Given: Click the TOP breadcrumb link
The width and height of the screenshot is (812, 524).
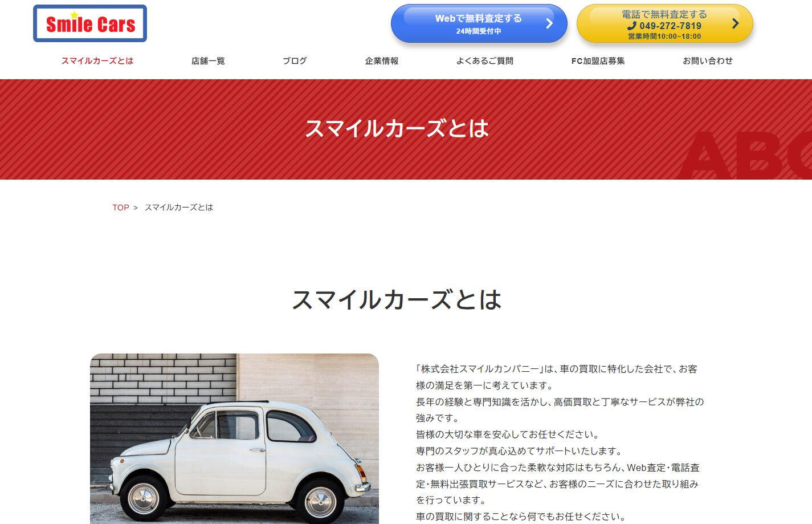Looking at the screenshot, I should tap(120, 207).
